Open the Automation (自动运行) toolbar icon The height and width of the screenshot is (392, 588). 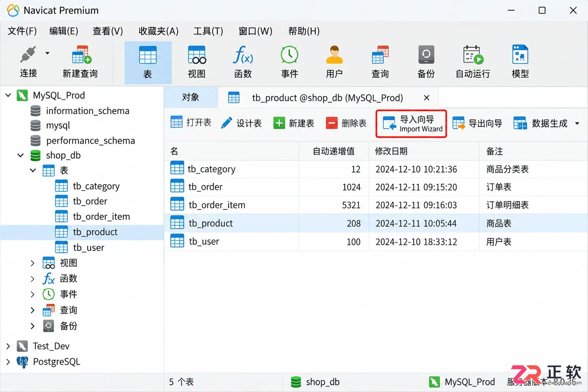(473, 55)
